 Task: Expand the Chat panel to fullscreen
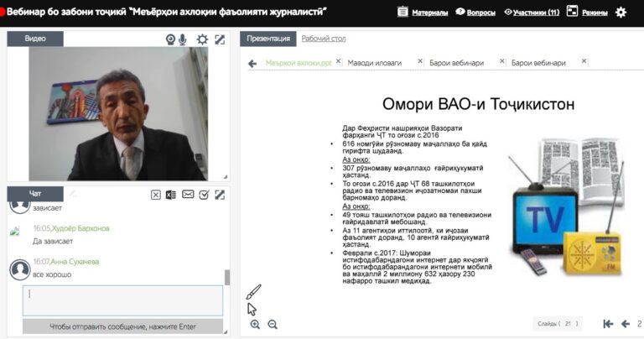pyautogui.click(x=220, y=195)
